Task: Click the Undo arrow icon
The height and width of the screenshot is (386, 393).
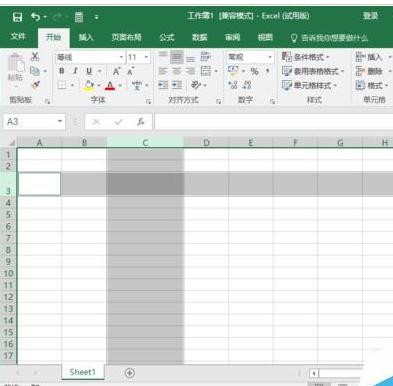Action: point(35,16)
